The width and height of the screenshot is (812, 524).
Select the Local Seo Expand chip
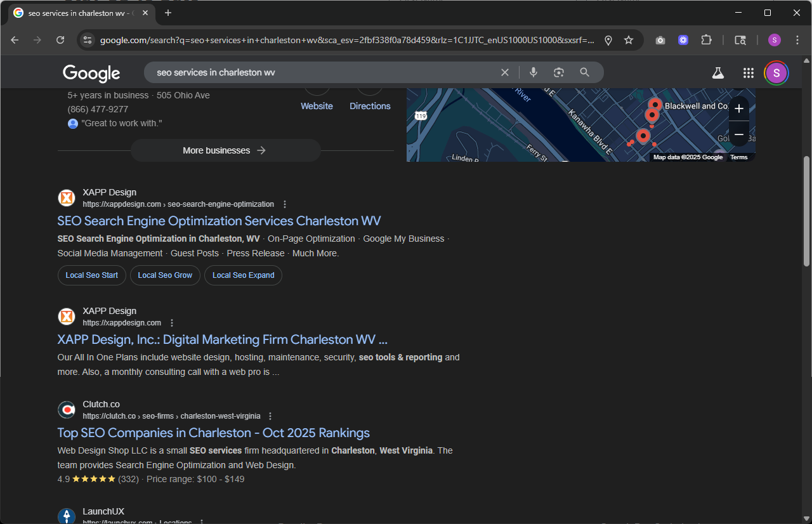[243, 275]
